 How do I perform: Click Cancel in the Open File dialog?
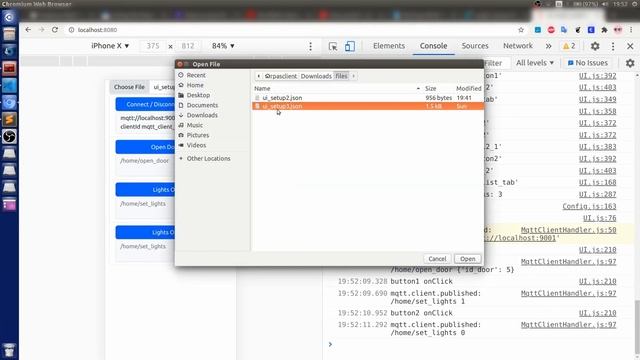pos(437,259)
